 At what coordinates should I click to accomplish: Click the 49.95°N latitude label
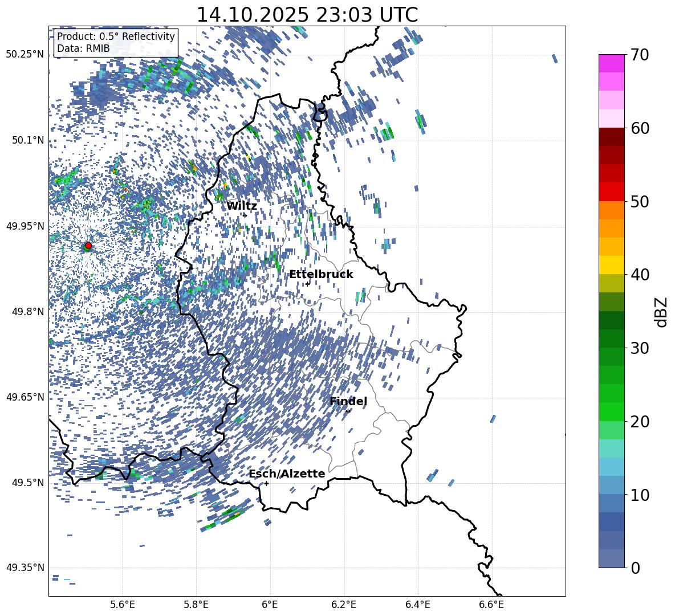pos(25,226)
